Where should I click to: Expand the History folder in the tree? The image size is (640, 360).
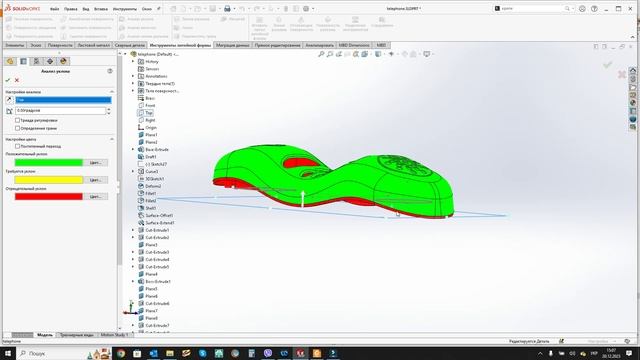133,62
